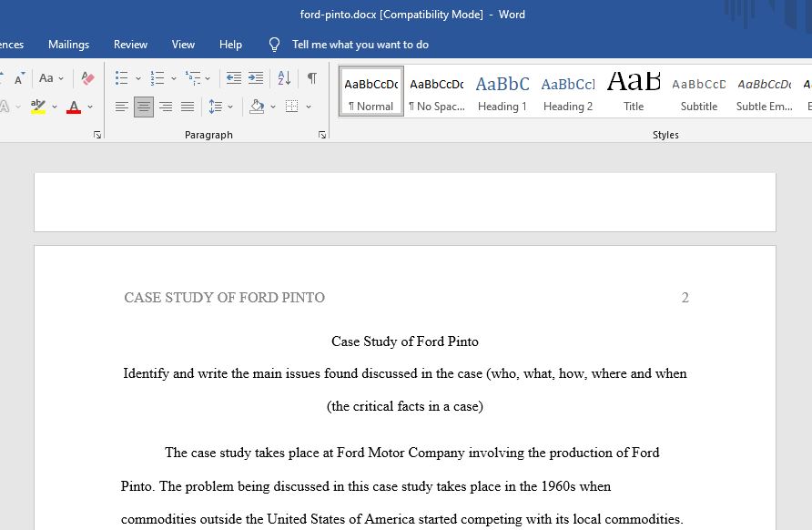Expand the Bullets library arrow
Viewport: 812px width, 530px height.
[x=138, y=78]
